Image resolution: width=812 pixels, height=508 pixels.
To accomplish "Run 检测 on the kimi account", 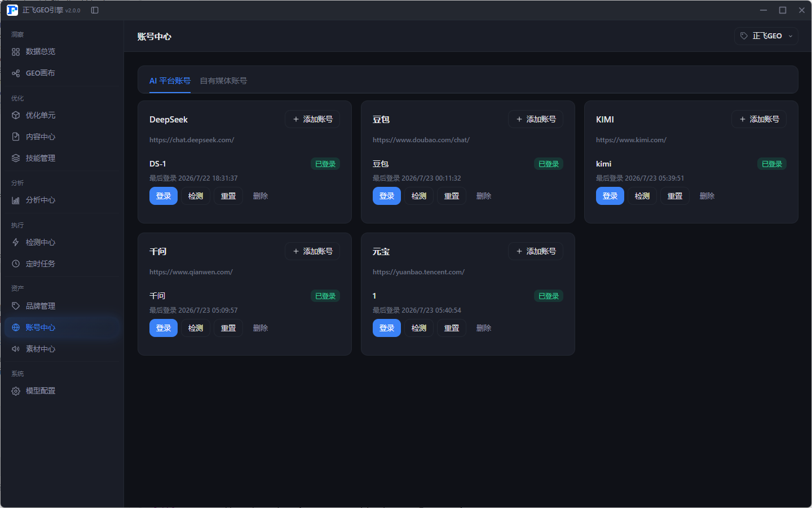I will click(642, 196).
